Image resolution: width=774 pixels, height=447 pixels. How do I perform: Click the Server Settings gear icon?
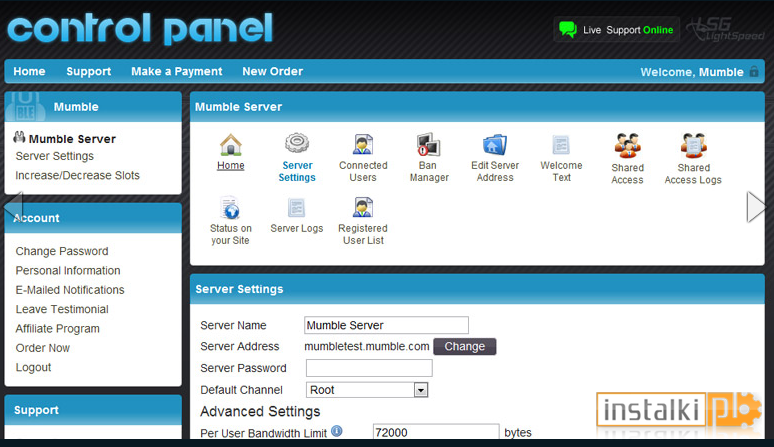tap(297, 143)
